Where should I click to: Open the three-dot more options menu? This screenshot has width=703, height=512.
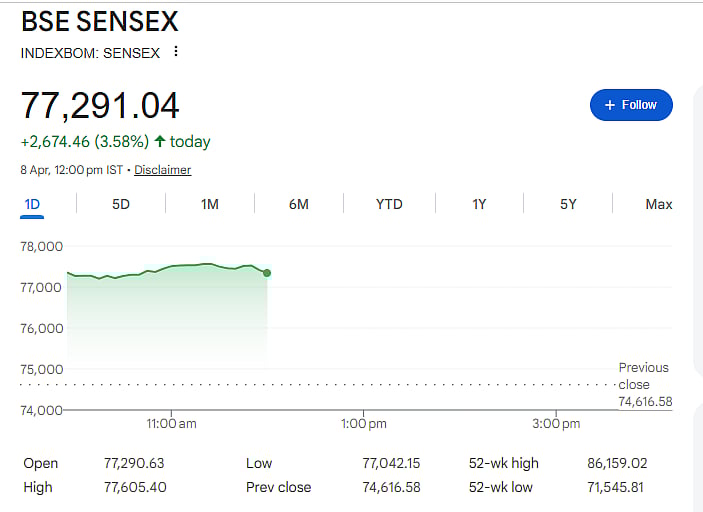coord(177,52)
